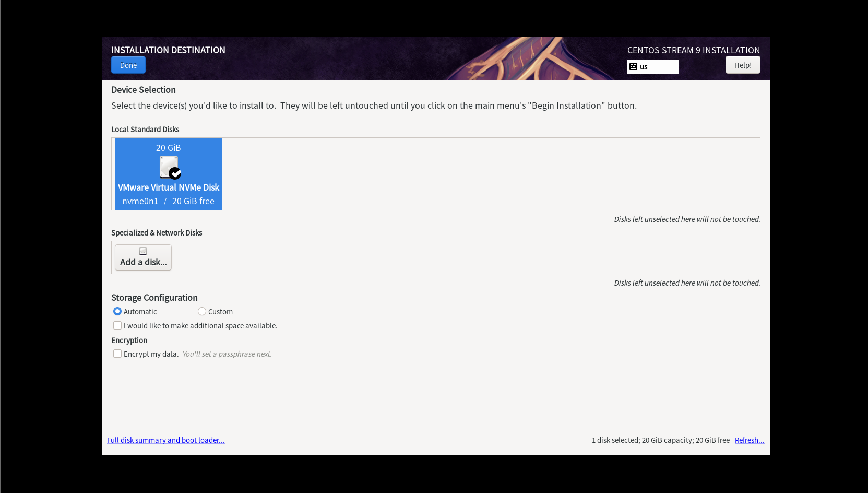Screen dimensions: 868x493
Task: Select the Custom storage radio button
Action: pyautogui.click(x=202, y=311)
